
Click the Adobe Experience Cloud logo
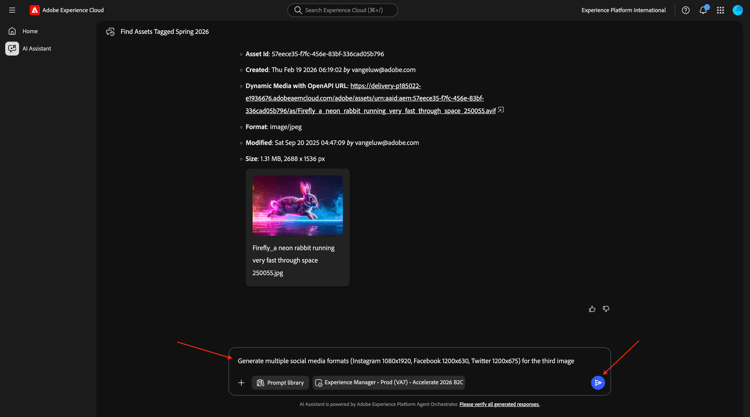coord(34,10)
